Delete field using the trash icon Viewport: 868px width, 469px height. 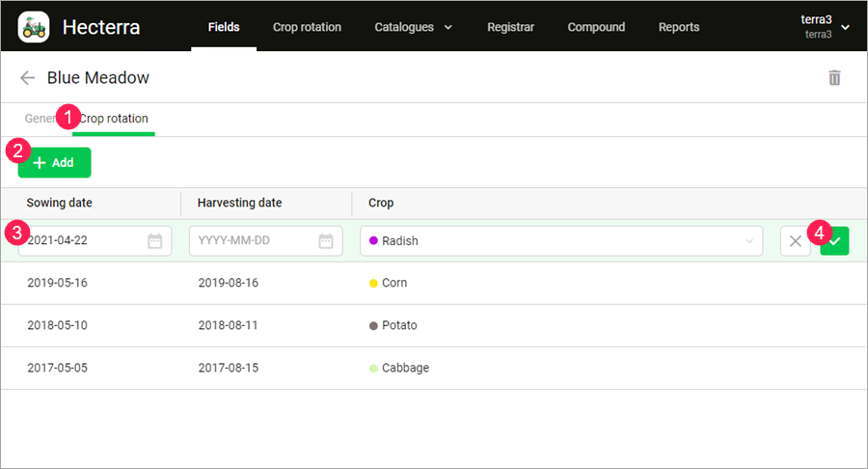click(834, 78)
